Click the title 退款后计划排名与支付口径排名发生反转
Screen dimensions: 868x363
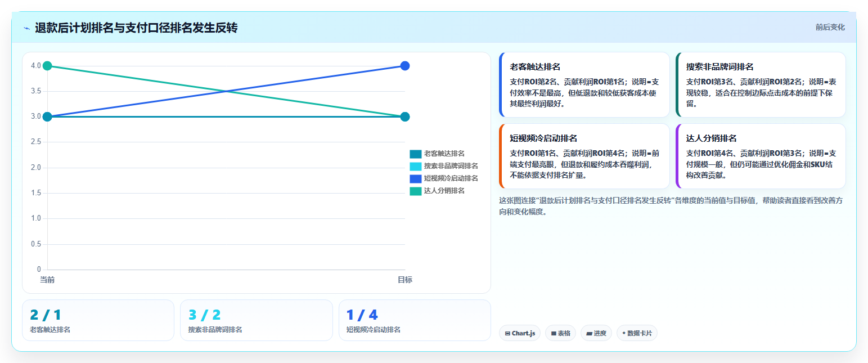[136, 28]
